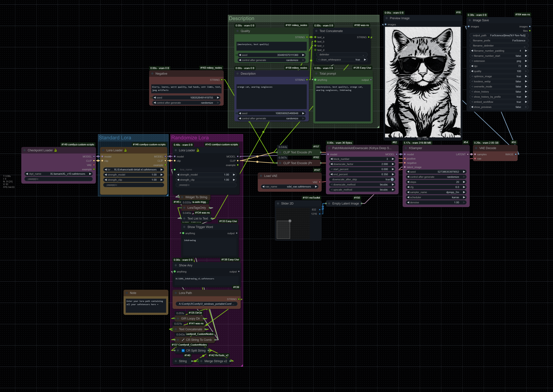This screenshot has height=392, width=553.
Task: Select the Standard Lora group title
Action: point(115,138)
